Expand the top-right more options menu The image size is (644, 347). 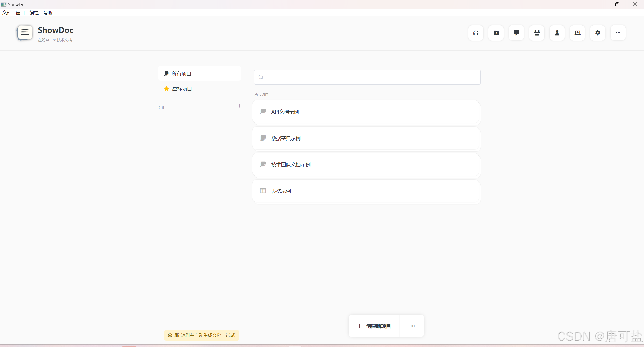(618, 33)
